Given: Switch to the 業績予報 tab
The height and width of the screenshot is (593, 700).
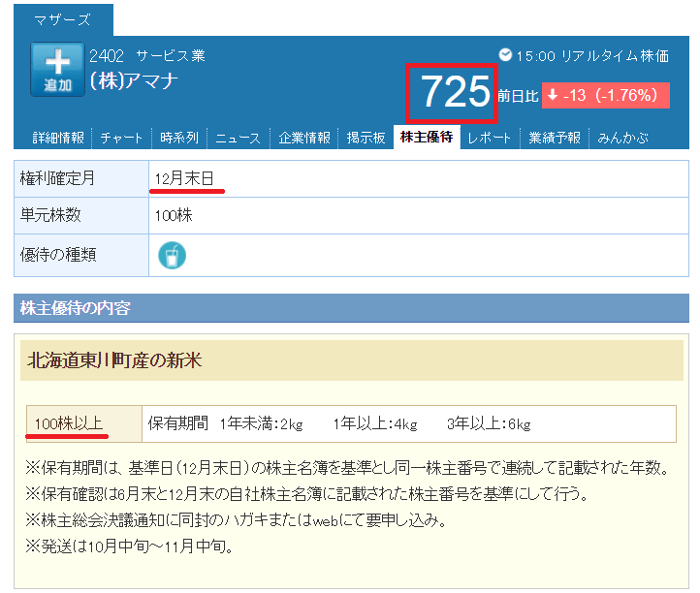Looking at the screenshot, I should pos(555,138).
